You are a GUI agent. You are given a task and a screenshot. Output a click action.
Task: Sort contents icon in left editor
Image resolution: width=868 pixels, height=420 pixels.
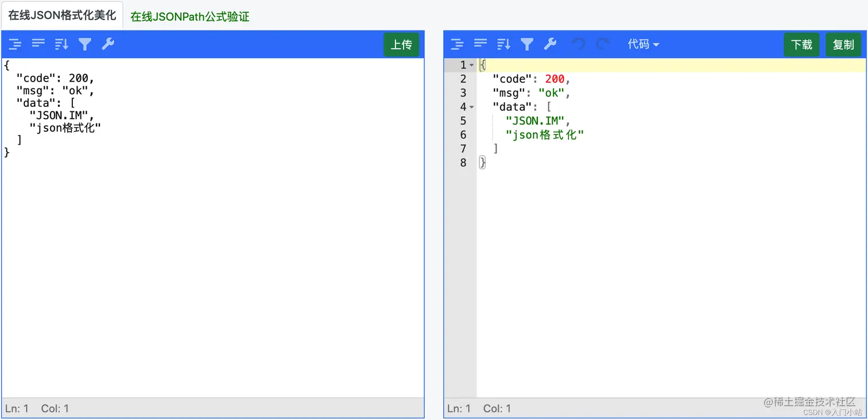point(61,44)
